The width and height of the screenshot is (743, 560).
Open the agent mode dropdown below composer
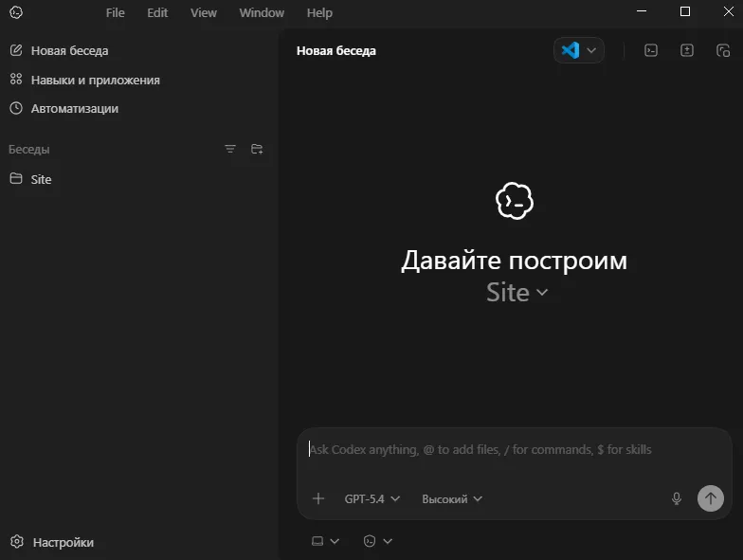tap(377, 541)
